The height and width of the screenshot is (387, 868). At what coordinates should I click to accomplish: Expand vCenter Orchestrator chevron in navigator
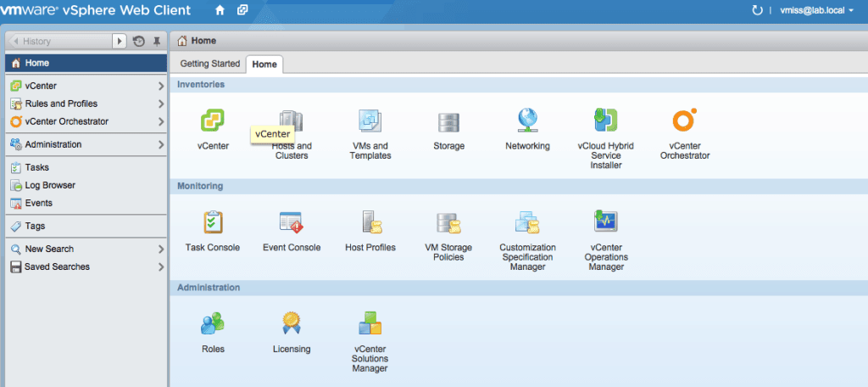[x=161, y=121]
